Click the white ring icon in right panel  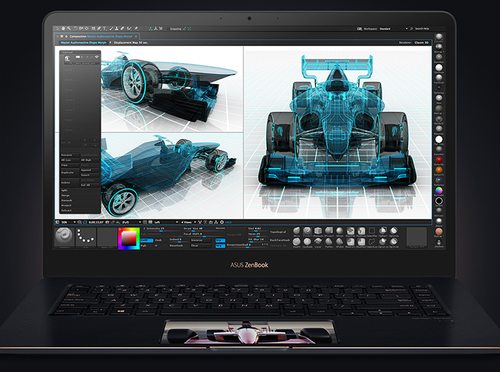coord(439,201)
